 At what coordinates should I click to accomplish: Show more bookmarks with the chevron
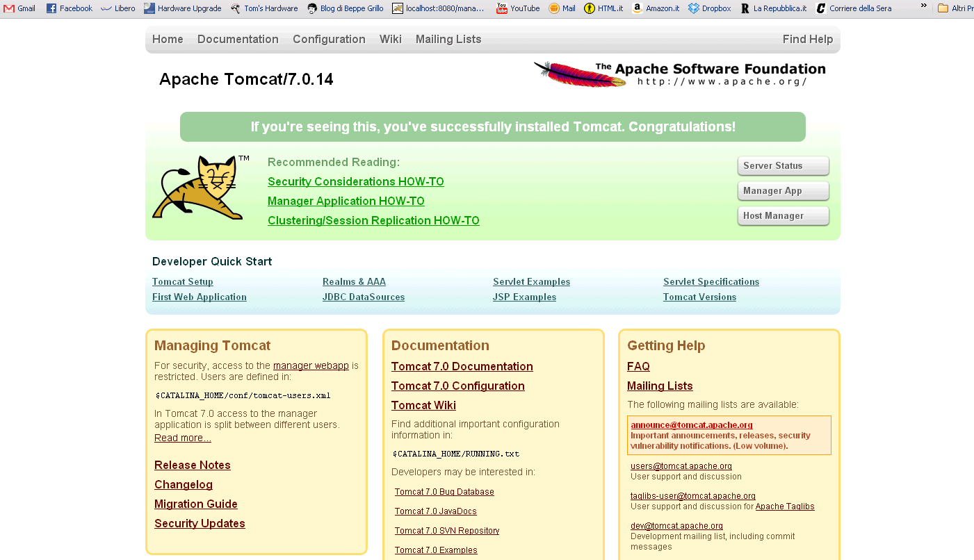click(x=924, y=6)
